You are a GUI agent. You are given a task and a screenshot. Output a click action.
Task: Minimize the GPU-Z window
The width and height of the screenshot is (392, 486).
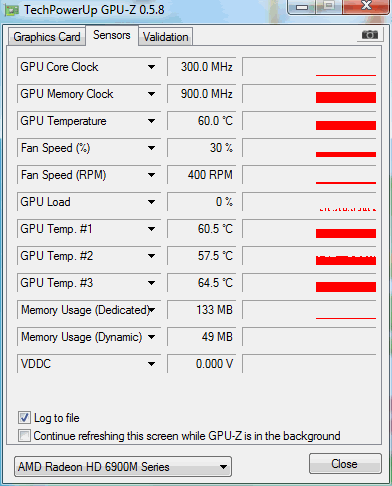click(302, 7)
